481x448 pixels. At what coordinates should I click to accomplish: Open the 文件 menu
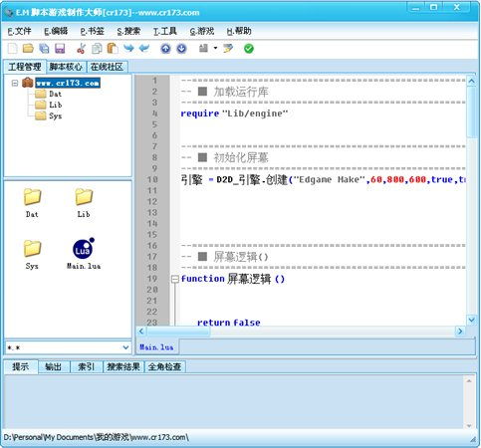(20, 31)
